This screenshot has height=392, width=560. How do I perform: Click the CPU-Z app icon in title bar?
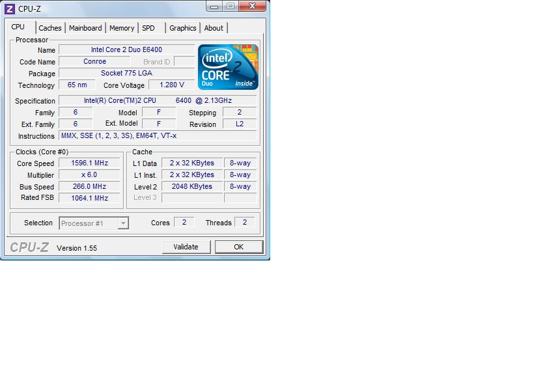tap(9, 8)
